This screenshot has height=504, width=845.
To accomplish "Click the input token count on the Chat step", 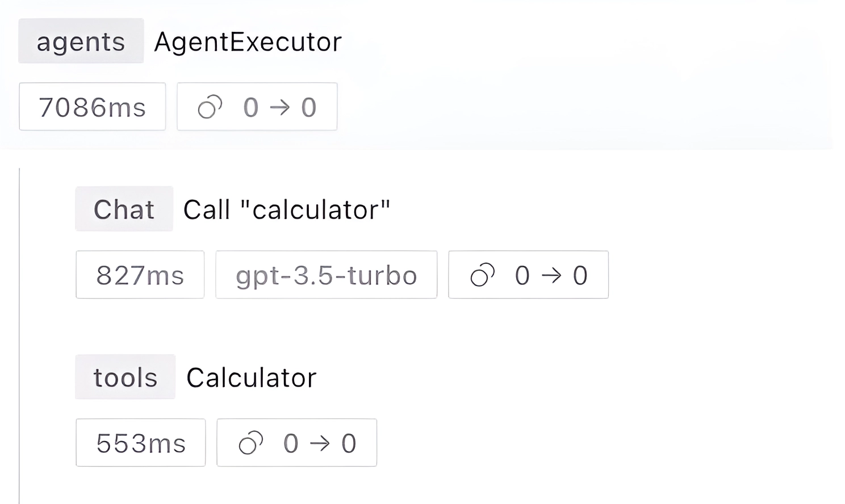I will [x=522, y=275].
